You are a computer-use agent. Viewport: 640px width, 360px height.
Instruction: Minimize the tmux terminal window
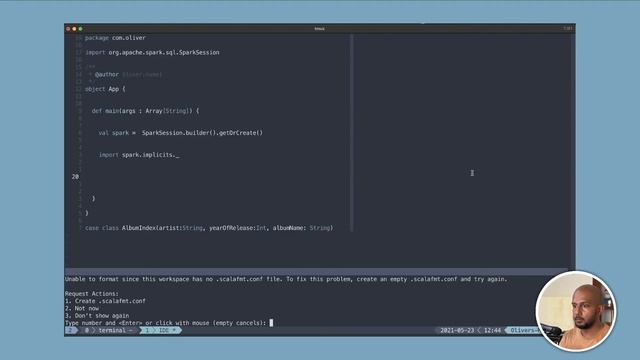74,29
